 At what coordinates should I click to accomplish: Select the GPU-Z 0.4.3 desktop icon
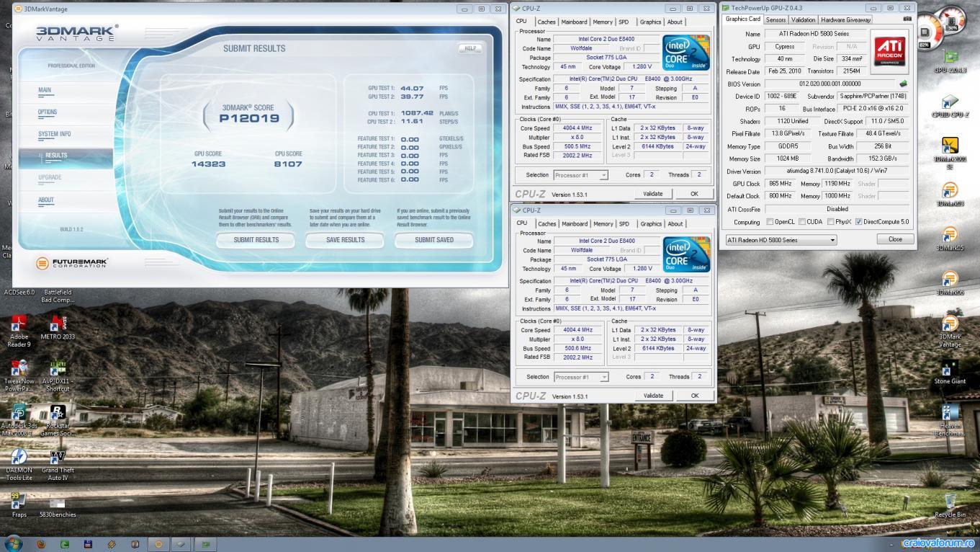(x=950, y=61)
